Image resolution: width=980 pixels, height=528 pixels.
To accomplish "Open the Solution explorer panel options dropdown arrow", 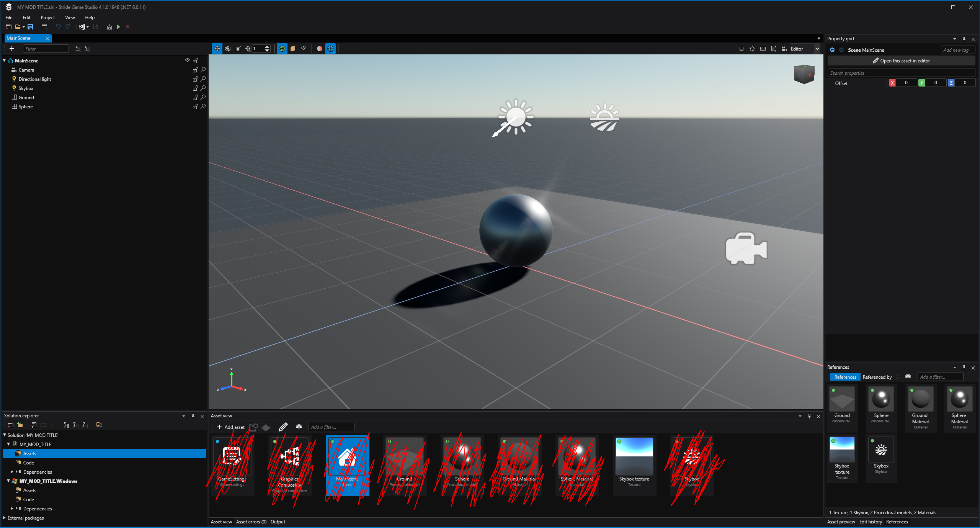I will click(184, 416).
